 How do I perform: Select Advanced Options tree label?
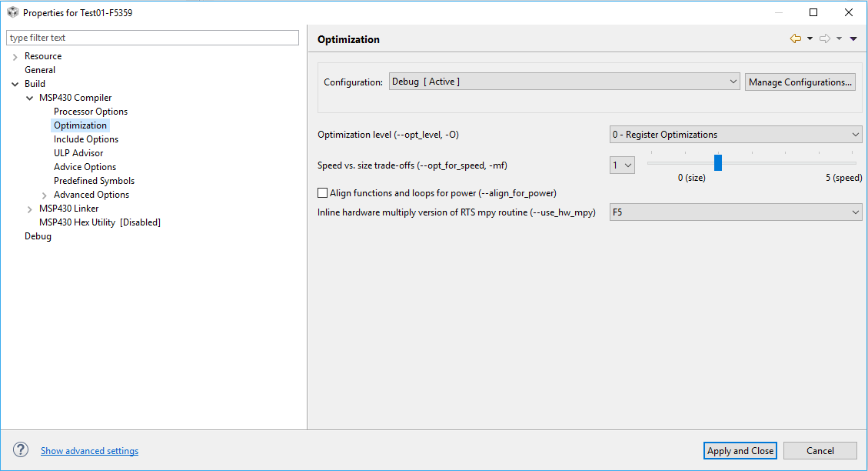pyautogui.click(x=91, y=195)
